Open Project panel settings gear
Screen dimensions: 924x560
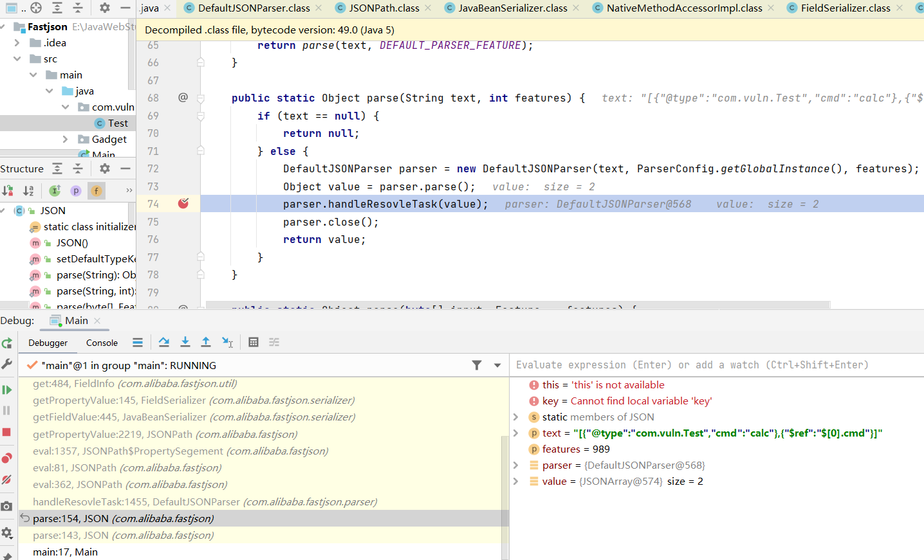105,8
